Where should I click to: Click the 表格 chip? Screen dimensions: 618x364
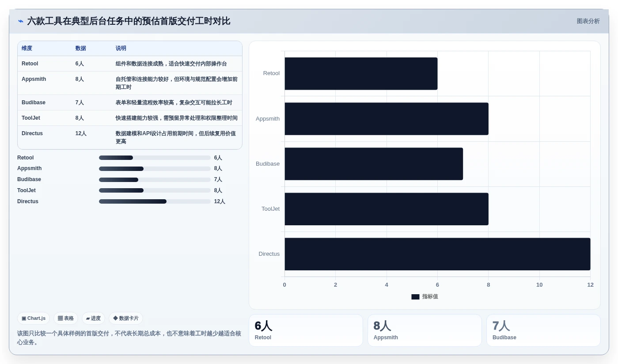[x=66, y=318]
